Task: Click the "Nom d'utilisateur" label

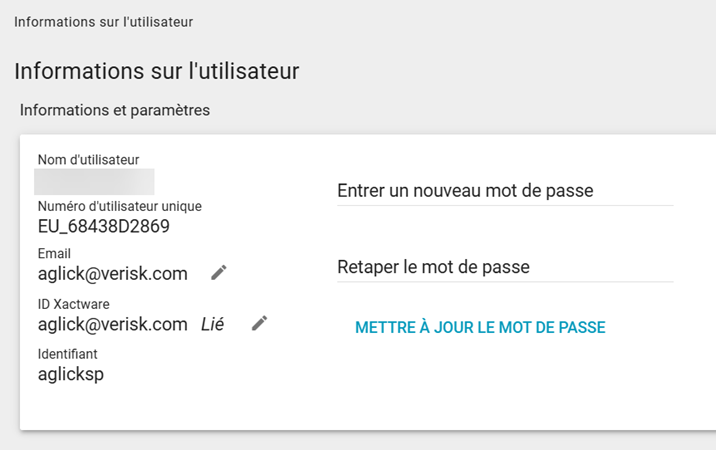Action: point(88,159)
